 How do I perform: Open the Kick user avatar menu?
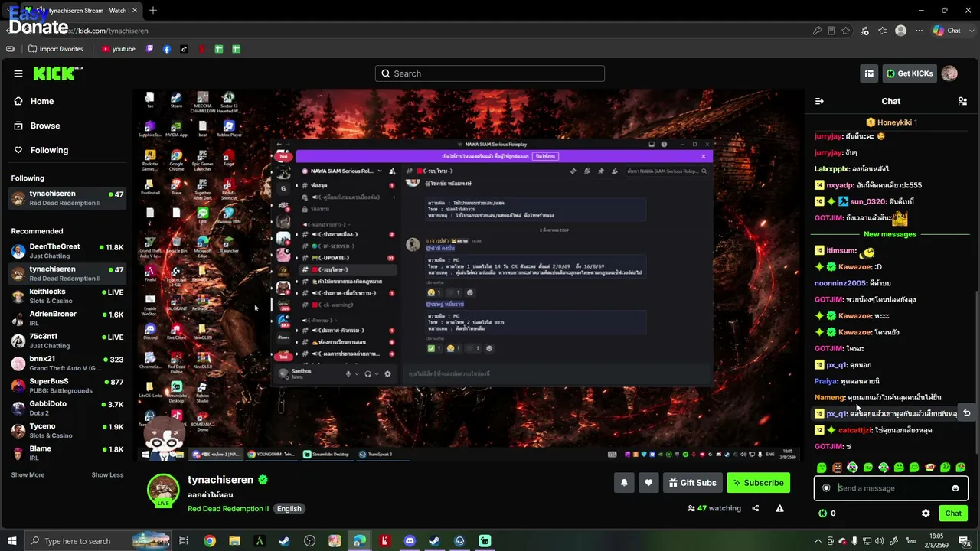point(949,73)
